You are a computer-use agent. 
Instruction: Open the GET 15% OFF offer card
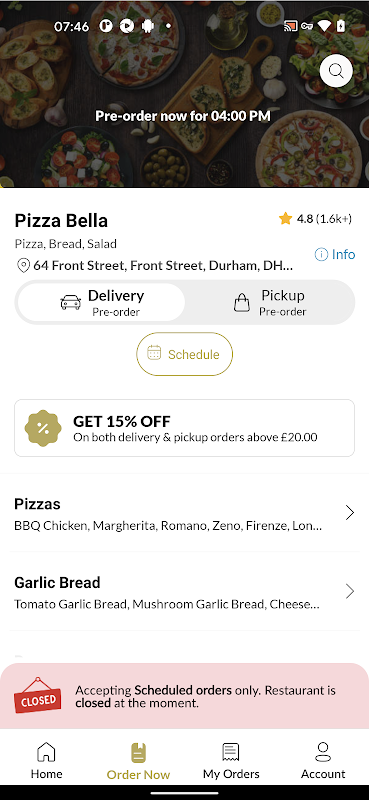pyautogui.click(x=184, y=428)
